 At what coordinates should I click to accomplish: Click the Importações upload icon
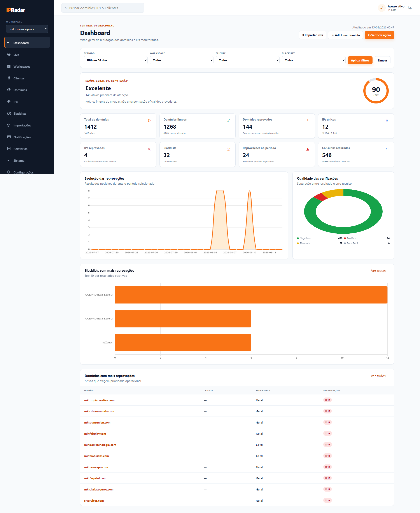pos(9,125)
